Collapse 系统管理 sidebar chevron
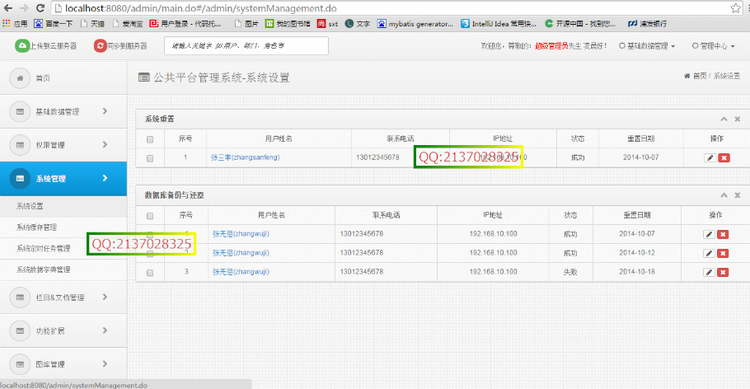The width and height of the screenshot is (750, 389). click(105, 178)
